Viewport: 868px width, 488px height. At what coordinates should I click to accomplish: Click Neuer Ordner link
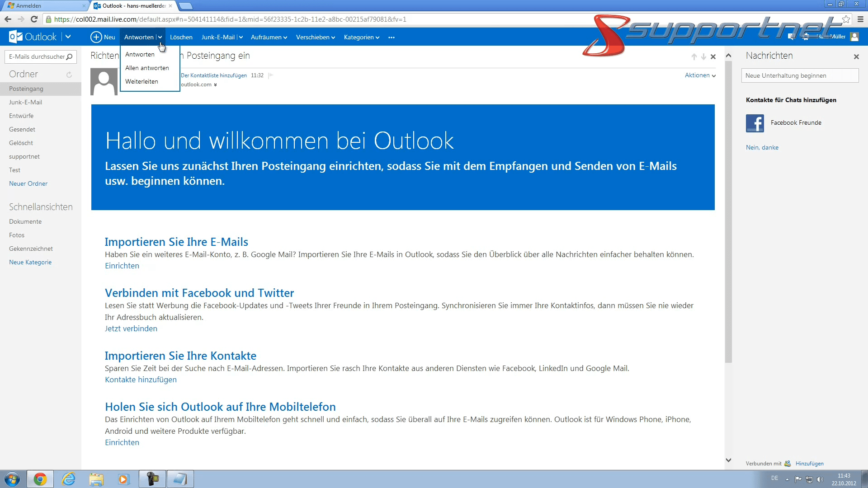click(28, 183)
